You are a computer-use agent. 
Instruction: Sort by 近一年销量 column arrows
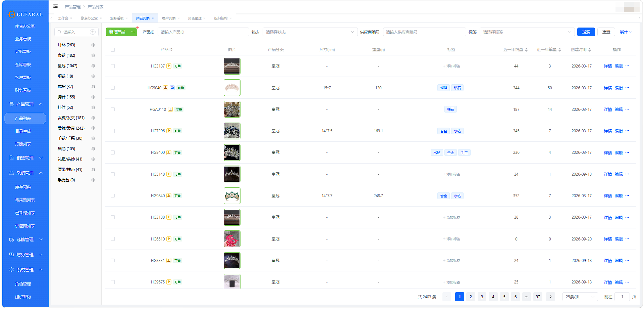(526, 50)
